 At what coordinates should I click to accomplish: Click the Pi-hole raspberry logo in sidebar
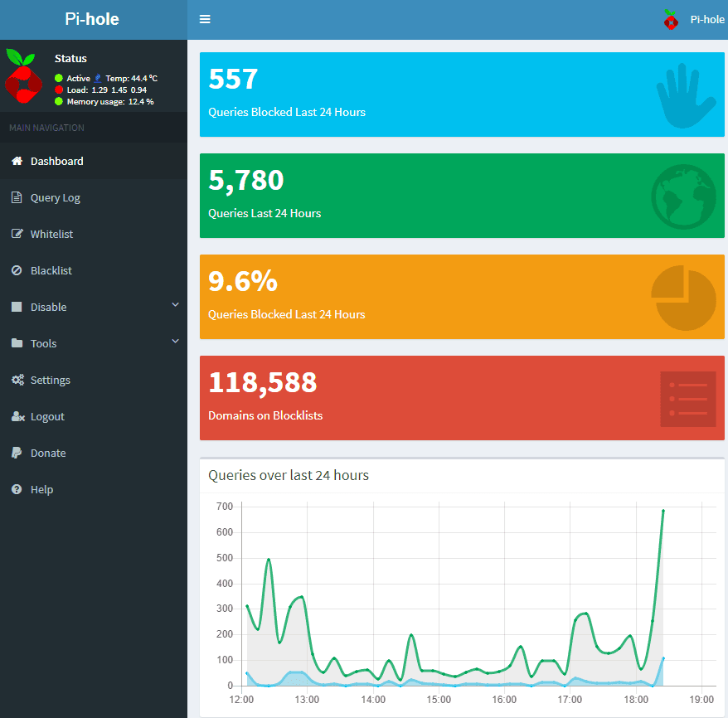pyautogui.click(x=23, y=75)
